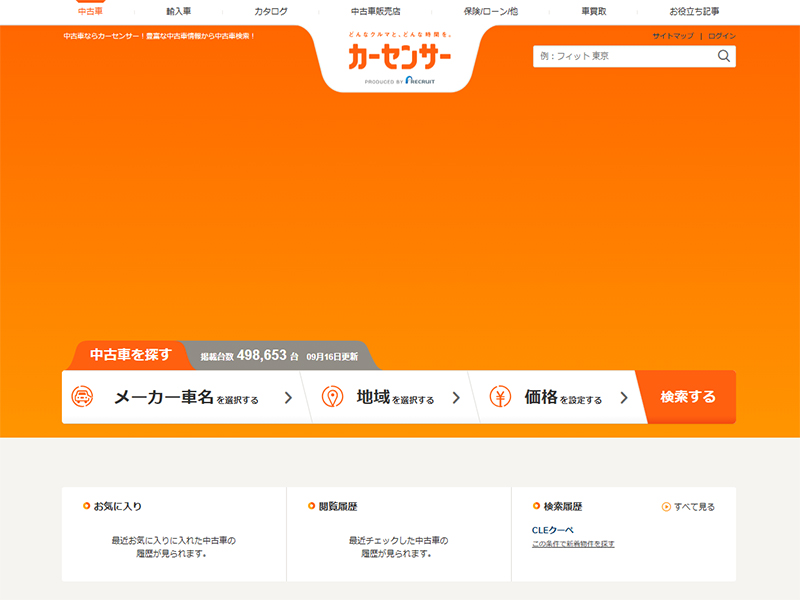Click the car icon beside メーカー車名
This screenshot has height=600, width=800.
pos(82,397)
